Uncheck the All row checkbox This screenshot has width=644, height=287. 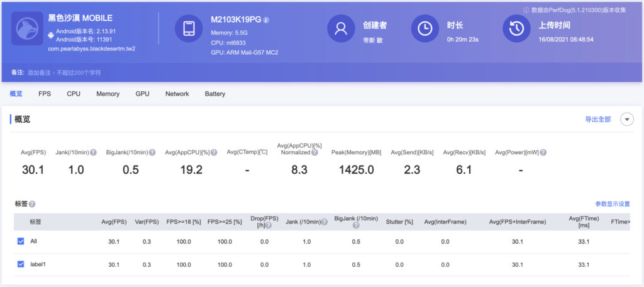pyautogui.click(x=21, y=241)
